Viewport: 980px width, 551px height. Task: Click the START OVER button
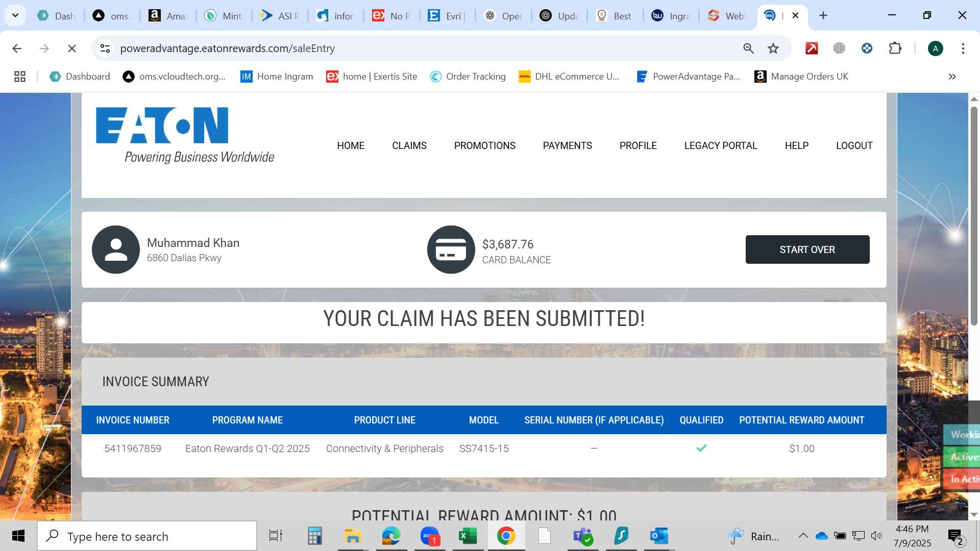pos(807,249)
